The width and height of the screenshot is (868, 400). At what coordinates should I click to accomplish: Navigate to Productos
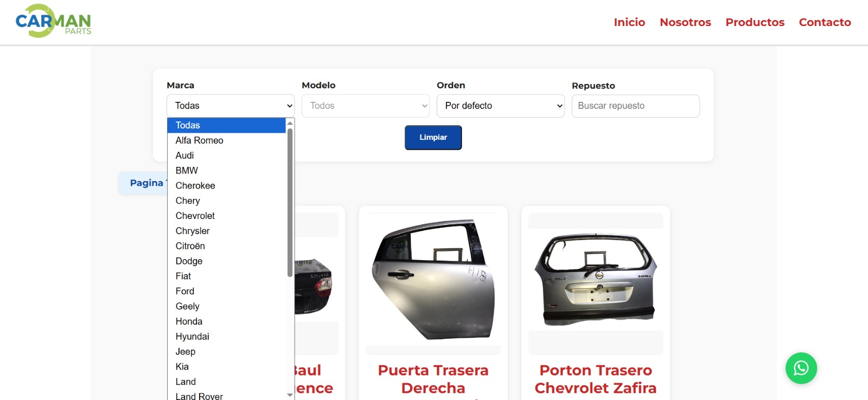[755, 22]
